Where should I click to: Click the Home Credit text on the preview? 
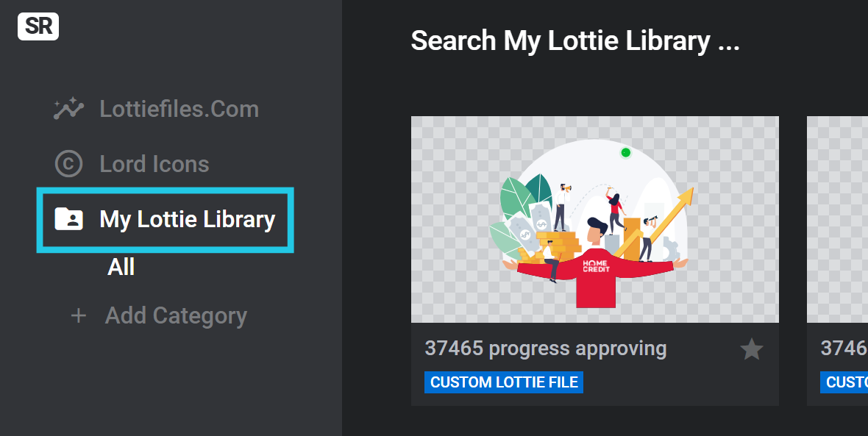pos(596,266)
